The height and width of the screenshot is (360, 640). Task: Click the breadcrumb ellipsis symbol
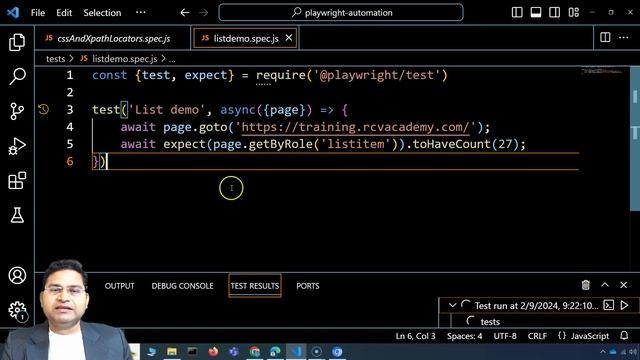tap(172, 60)
